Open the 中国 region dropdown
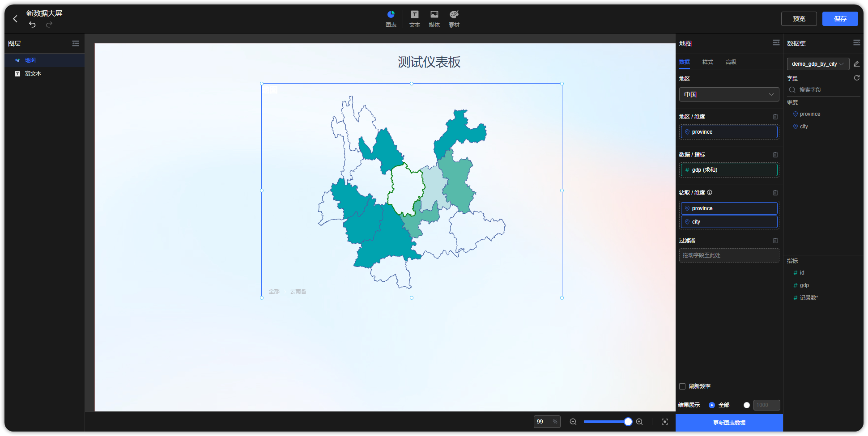868x436 pixels. point(729,94)
